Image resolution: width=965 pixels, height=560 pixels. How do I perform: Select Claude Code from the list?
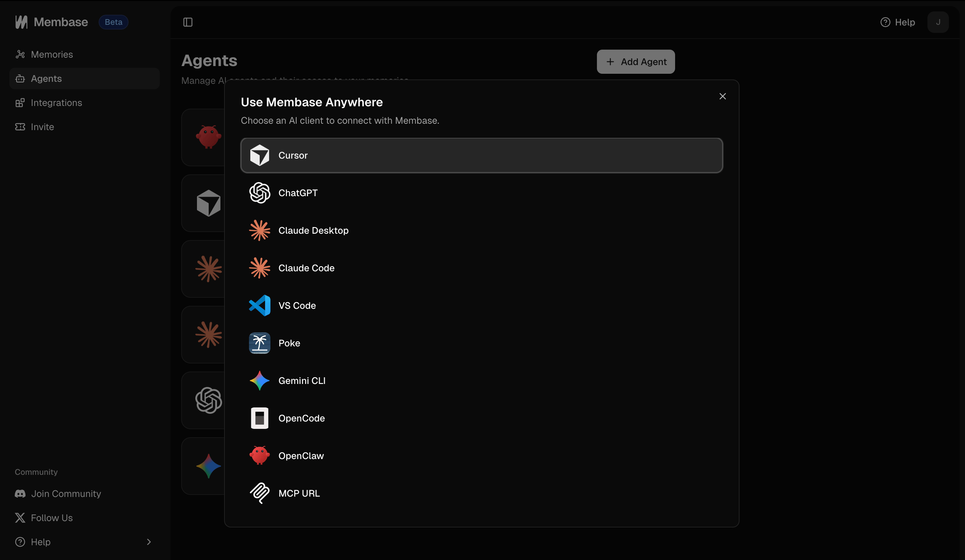(482, 268)
